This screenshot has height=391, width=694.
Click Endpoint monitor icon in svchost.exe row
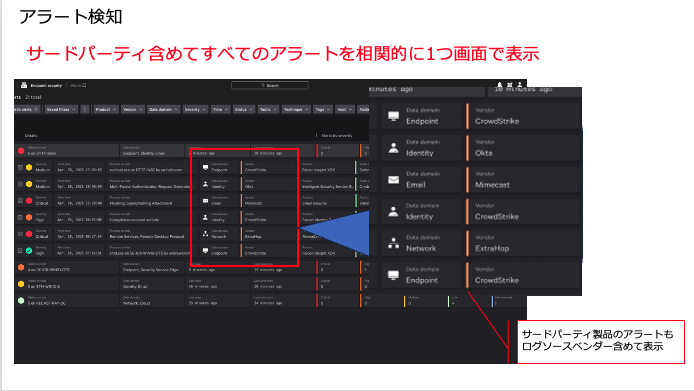[x=205, y=167]
